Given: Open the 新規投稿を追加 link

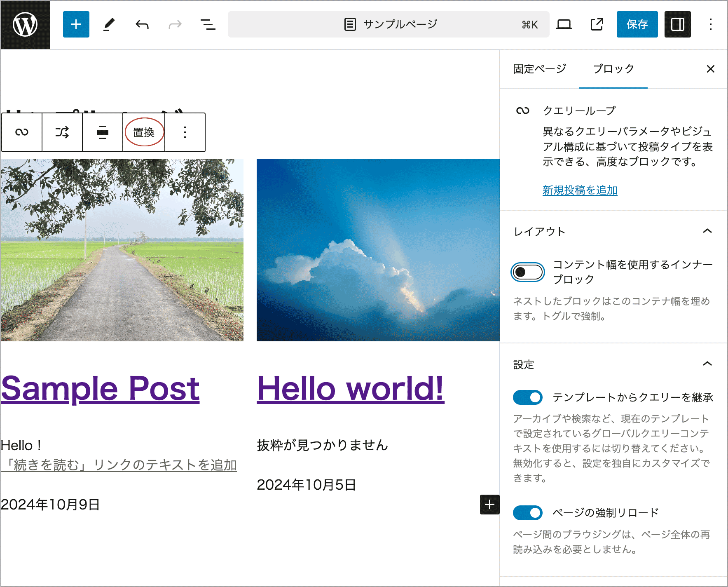Looking at the screenshot, I should 580,190.
